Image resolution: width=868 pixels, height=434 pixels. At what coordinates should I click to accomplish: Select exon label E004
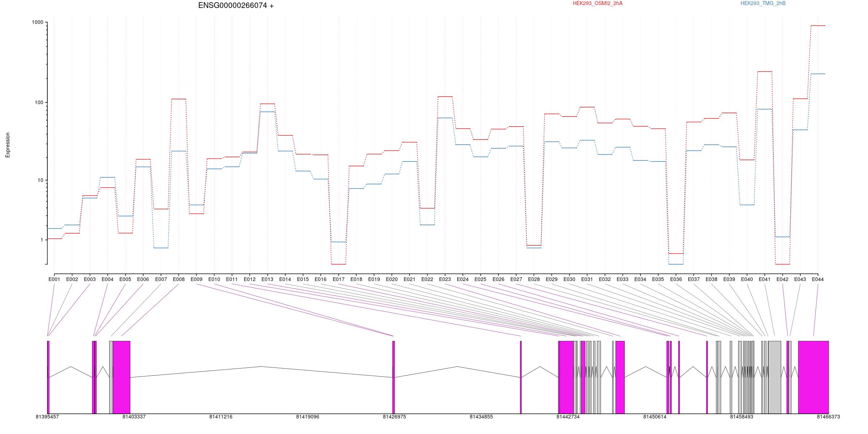107,279
